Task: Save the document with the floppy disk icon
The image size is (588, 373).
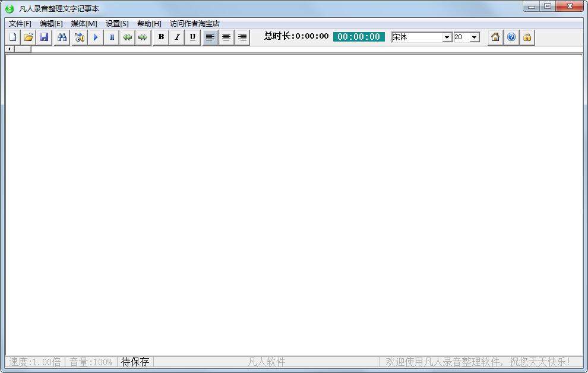Action: pos(43,37)
